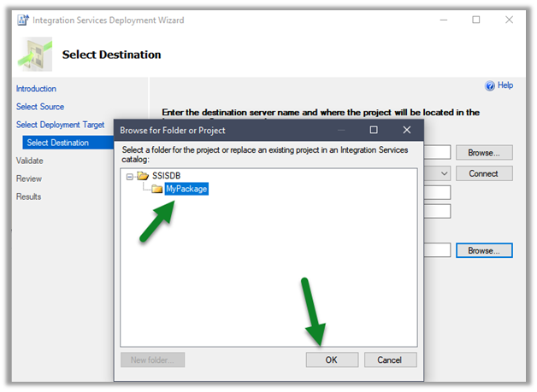Screen dimensions: 537x392
Task: Collapse the SSISDB tree node
Action: pos(130,176)
